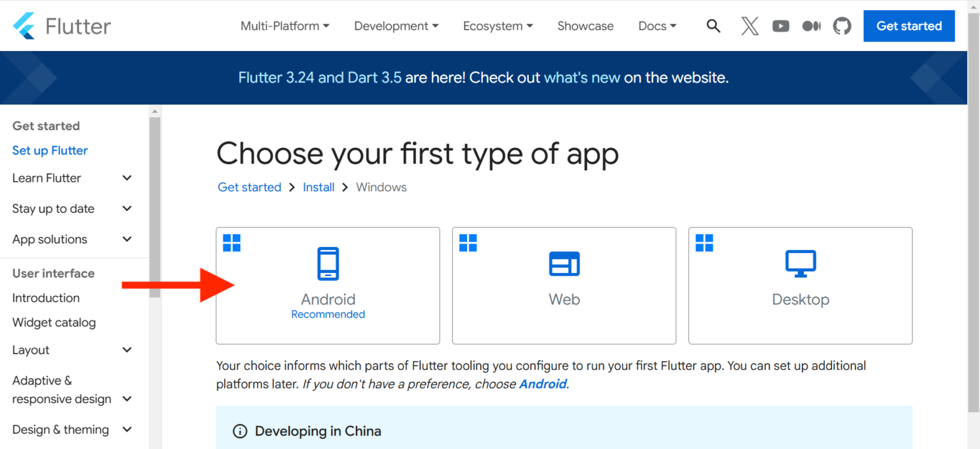Select Showcase in the navigation bar
The width and height of the screenshot is (980, 449).
585,26
